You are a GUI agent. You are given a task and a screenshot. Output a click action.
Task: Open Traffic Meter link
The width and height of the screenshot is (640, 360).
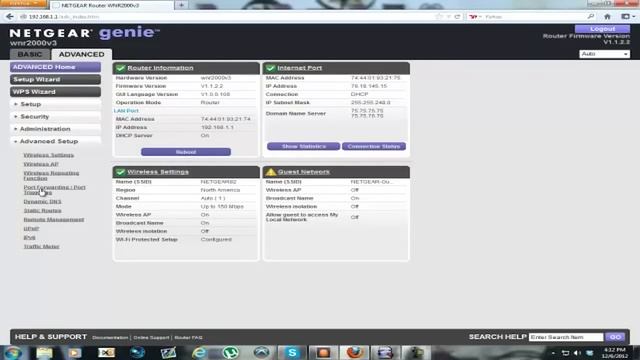[41, 247]
